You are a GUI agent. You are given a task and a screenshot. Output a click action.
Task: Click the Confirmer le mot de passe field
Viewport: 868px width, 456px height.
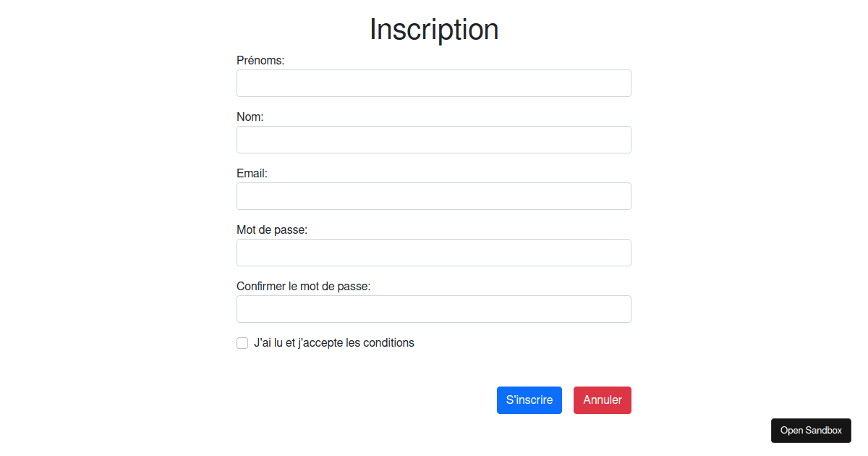[434, 309]
